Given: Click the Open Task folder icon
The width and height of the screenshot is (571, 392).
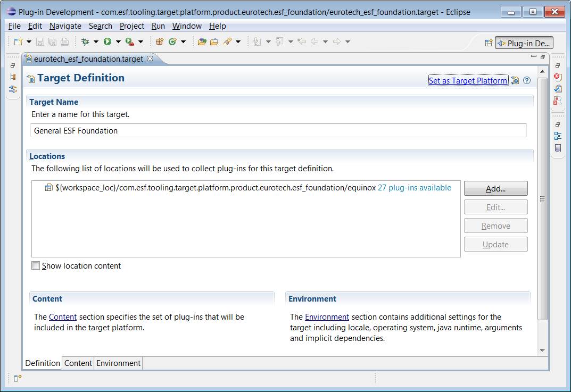Looking at the screenshot, I should [x=214, y=41].
